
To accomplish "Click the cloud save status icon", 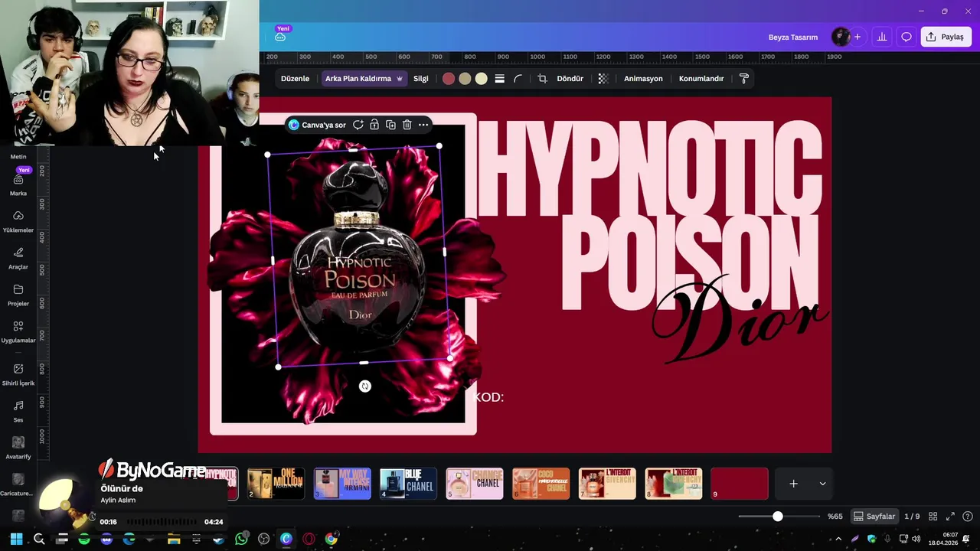I will pos(280,37).
